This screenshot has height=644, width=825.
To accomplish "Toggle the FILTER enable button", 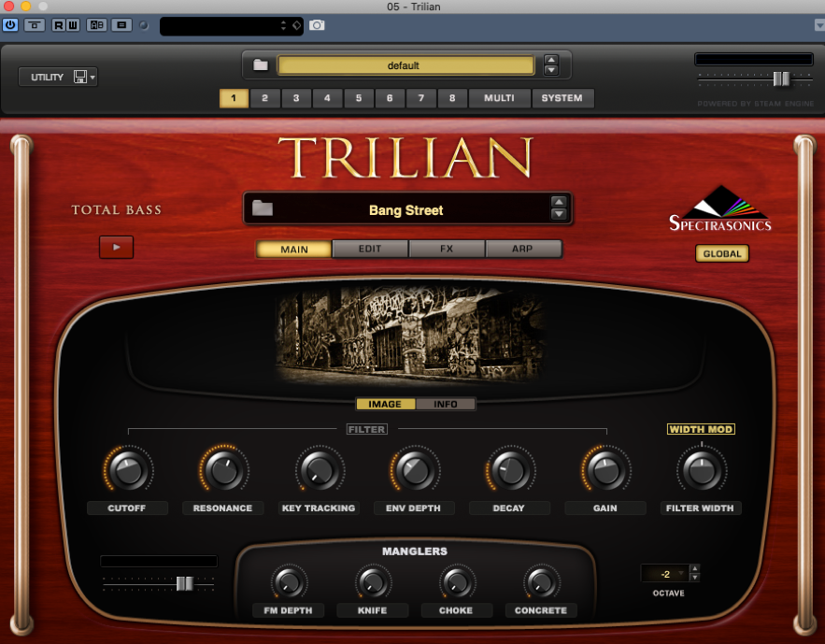I will pos(367,429).
